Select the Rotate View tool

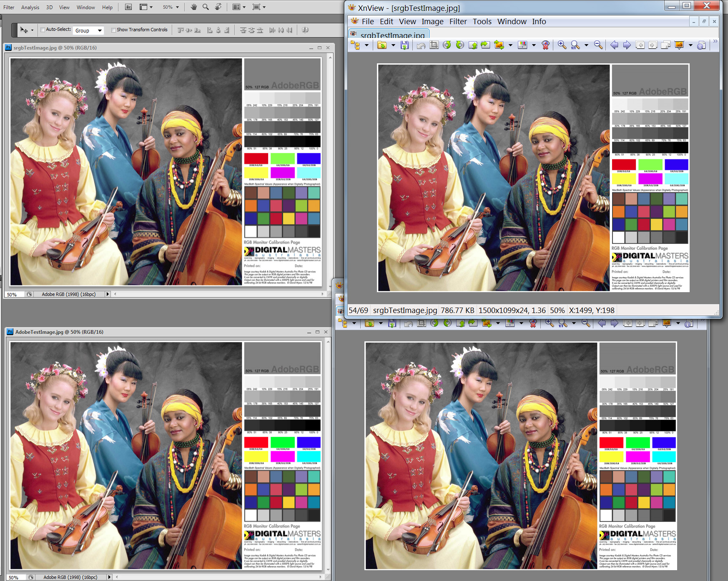[218, 7]
